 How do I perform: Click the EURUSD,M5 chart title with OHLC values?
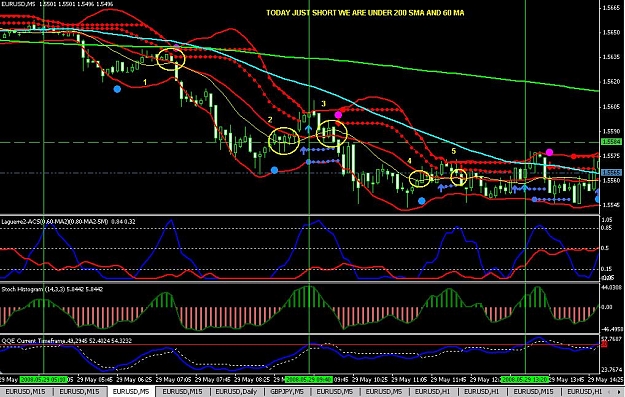(57, 4)
